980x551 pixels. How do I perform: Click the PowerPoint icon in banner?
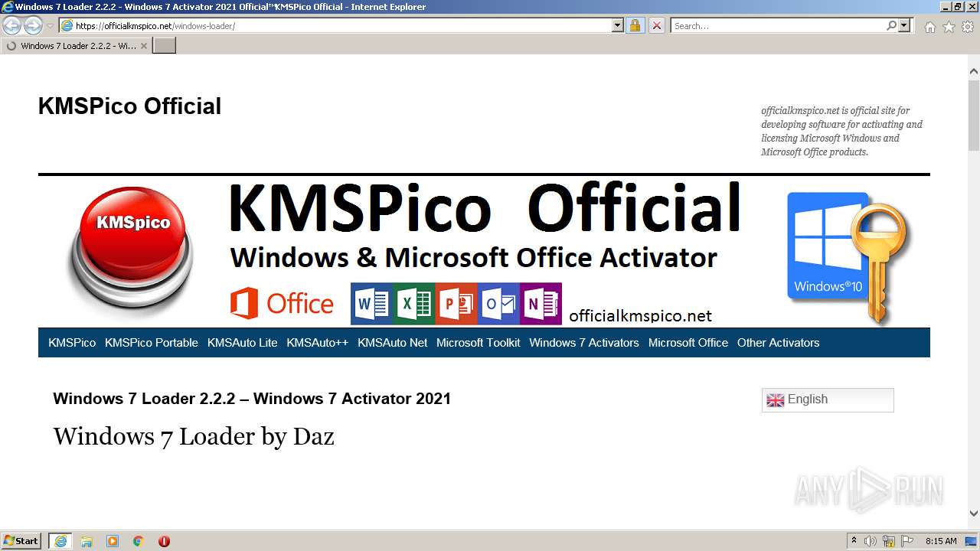coord(456,304)
